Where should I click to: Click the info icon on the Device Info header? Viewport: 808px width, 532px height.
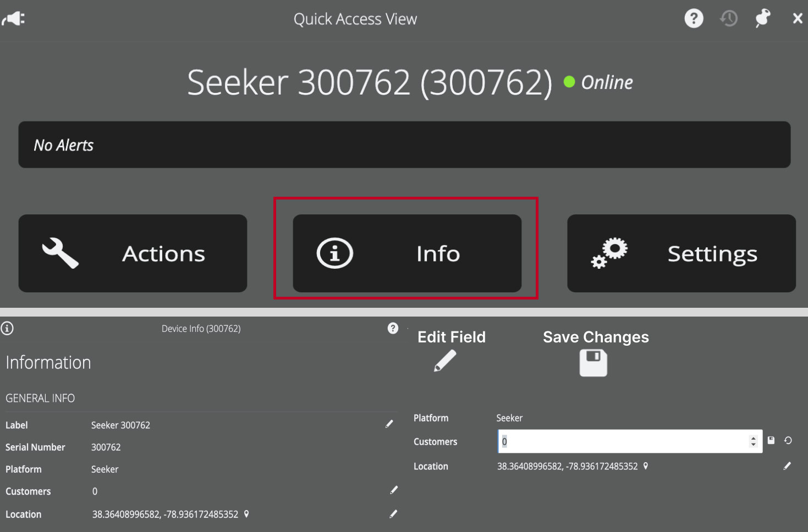[x=7, y=328]
